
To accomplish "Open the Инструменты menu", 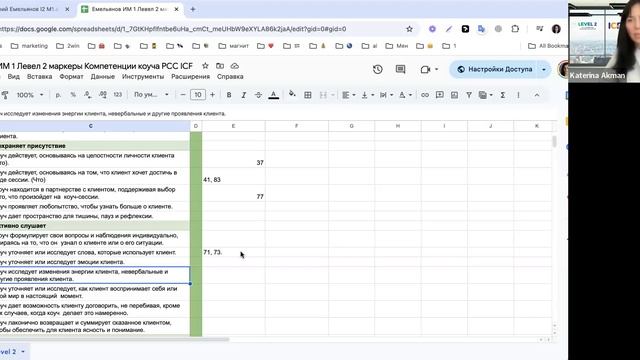I will click(x=143, y=76).
